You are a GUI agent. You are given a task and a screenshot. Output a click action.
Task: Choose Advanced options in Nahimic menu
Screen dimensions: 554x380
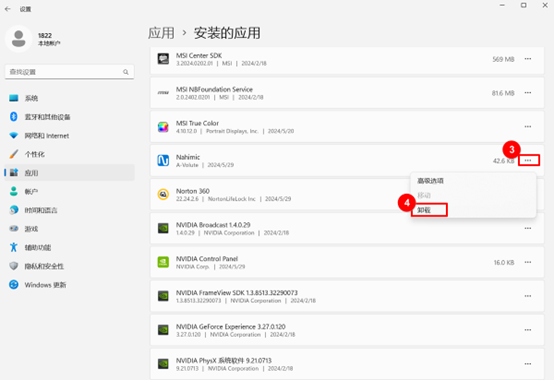(430, 181)
